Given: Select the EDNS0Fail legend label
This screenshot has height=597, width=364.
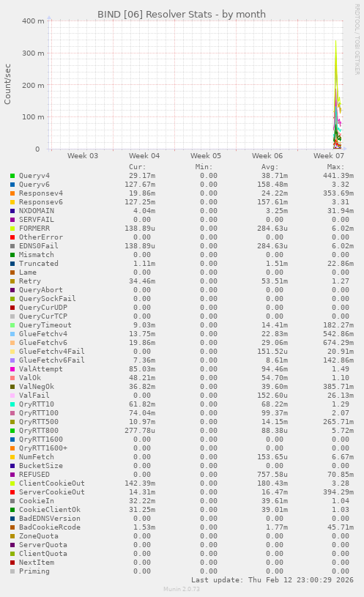Looking at the screenshot, I should (x=39, y=246).
